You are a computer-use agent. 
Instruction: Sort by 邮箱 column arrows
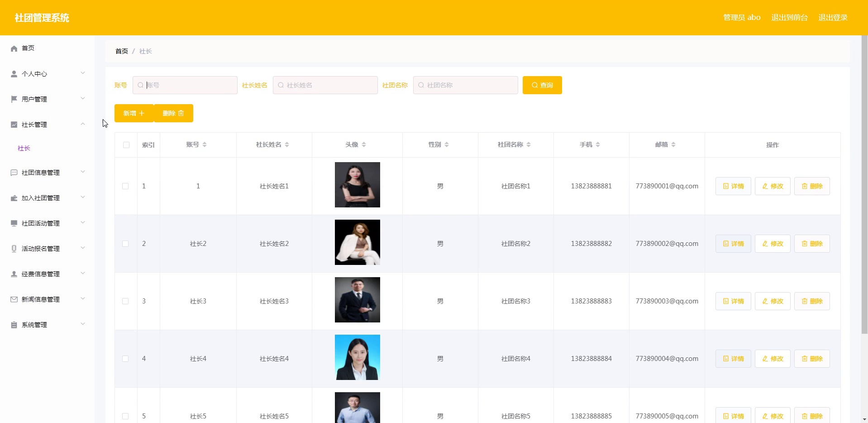tap(673, 144)
